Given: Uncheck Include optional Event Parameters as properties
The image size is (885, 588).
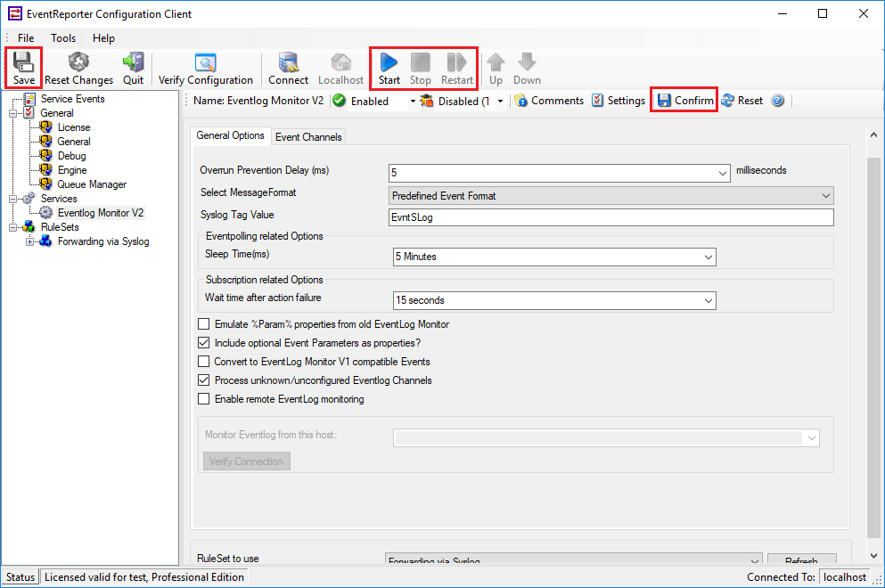Looking at the screenshot, I should click(204, 342).
